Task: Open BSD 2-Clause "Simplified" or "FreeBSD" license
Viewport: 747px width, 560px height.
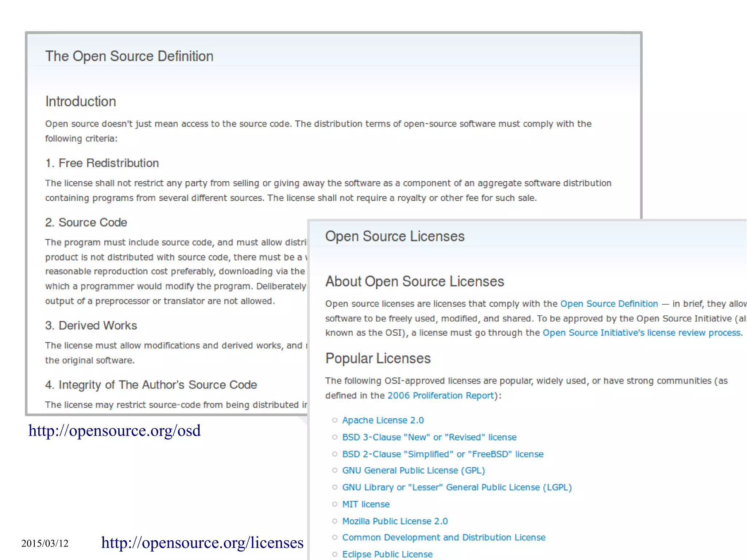Action: [x=443, y=454]
